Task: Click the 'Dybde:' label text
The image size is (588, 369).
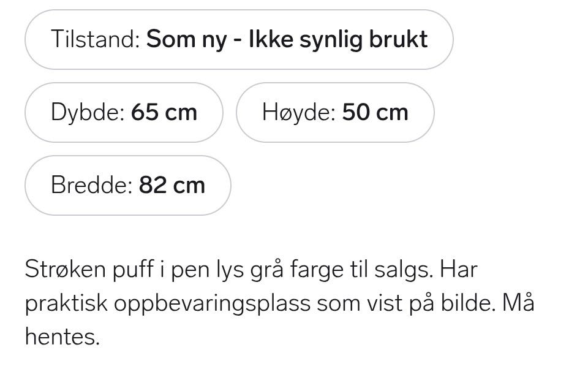Action: 89,112
